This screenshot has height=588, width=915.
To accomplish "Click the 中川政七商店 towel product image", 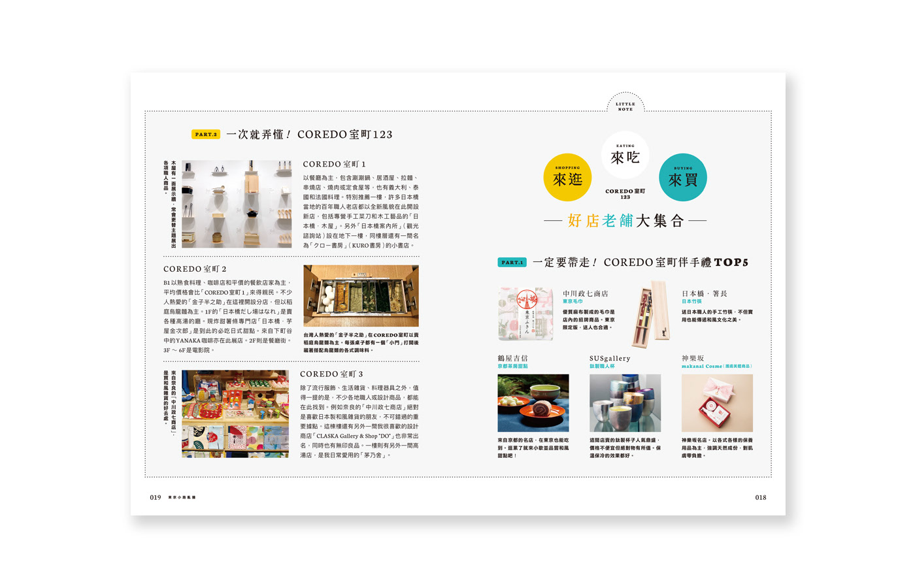I will pyautogui.click(x=525, y=314).
